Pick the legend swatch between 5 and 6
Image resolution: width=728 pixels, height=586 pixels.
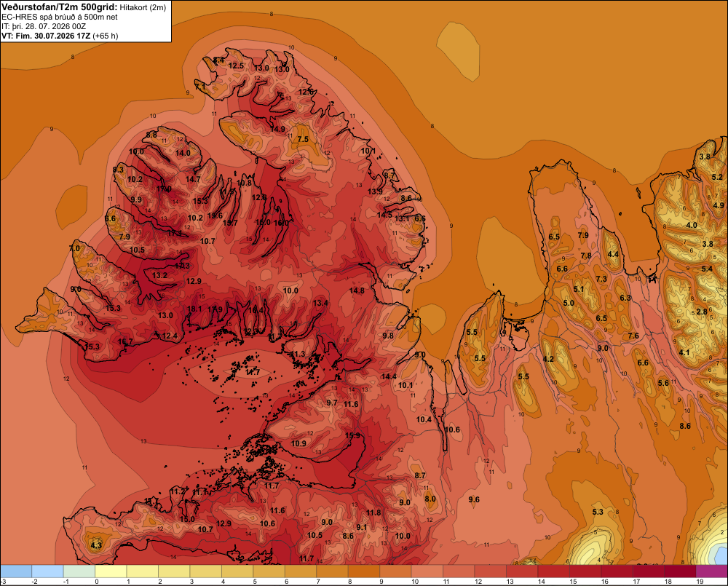pyautogui.click(x=269, y=571)
